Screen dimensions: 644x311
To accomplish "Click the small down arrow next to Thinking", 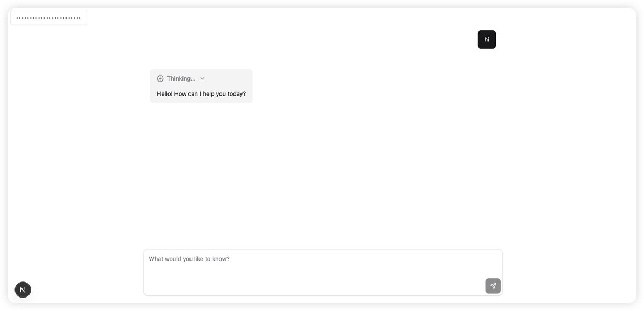I will pos(202,78).
